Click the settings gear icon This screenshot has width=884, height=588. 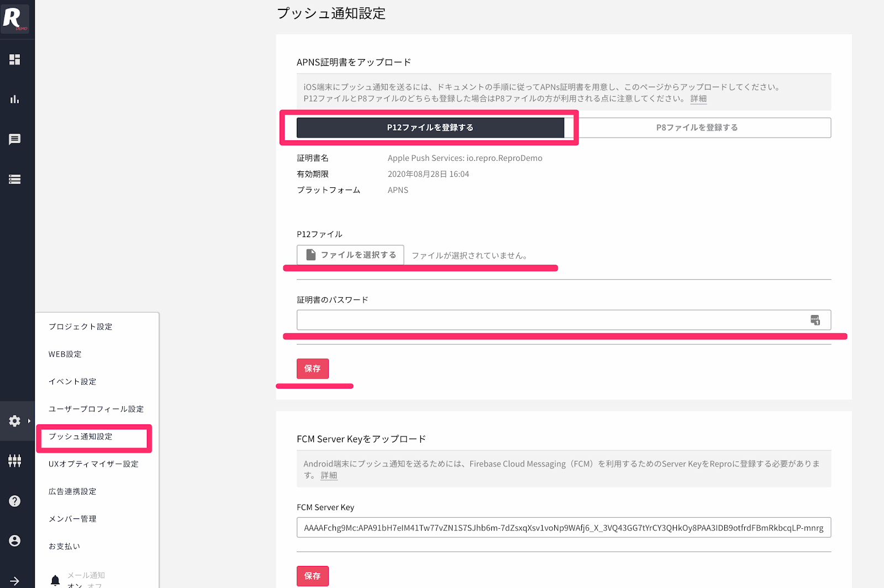[x=15, y=421]
